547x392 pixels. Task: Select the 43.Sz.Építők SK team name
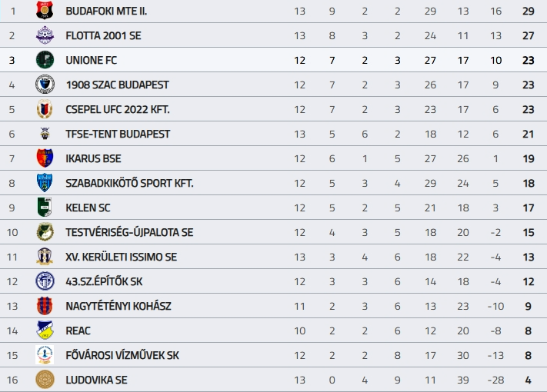[x=105, y=281]
